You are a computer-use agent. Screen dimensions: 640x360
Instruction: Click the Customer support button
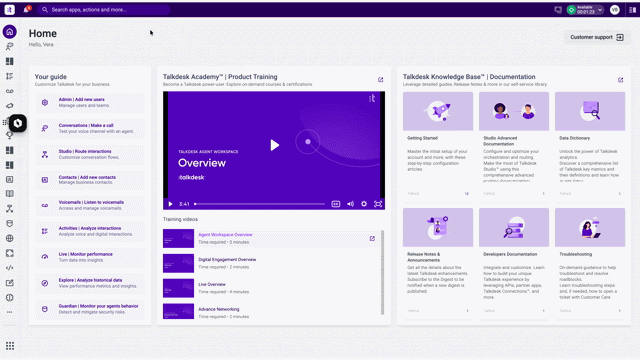(x=597, y=37)
